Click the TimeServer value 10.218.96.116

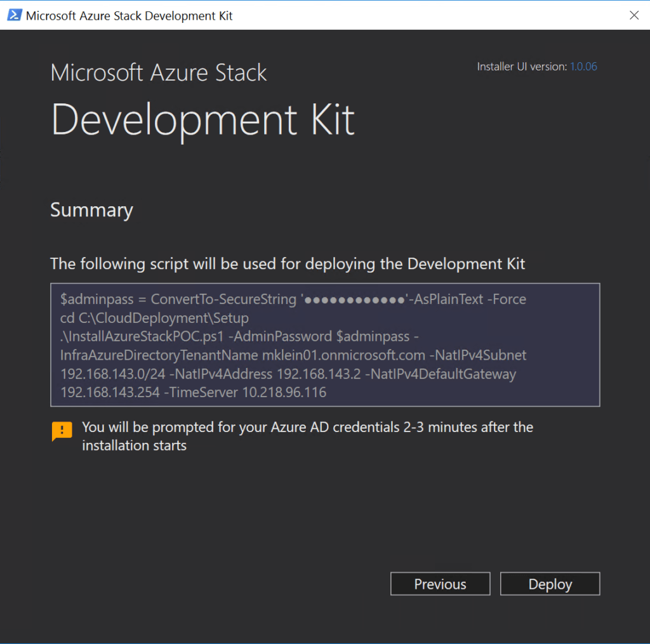284,393
